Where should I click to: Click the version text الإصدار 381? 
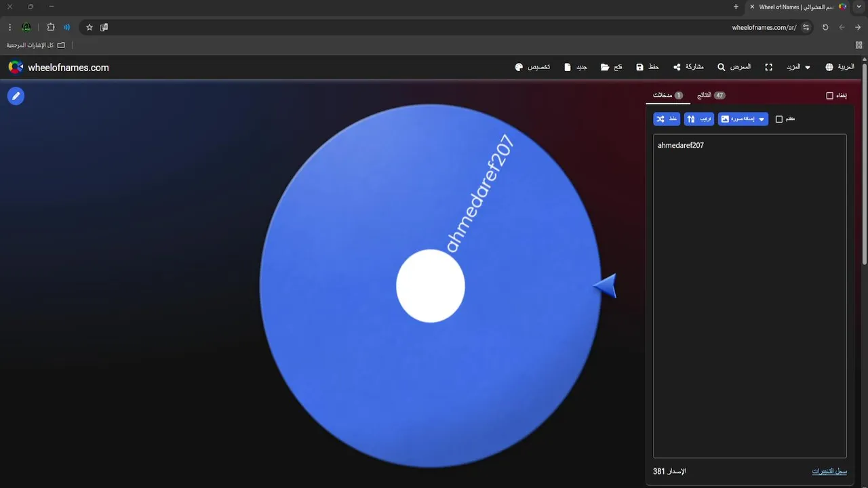click(x=669, y=471)
